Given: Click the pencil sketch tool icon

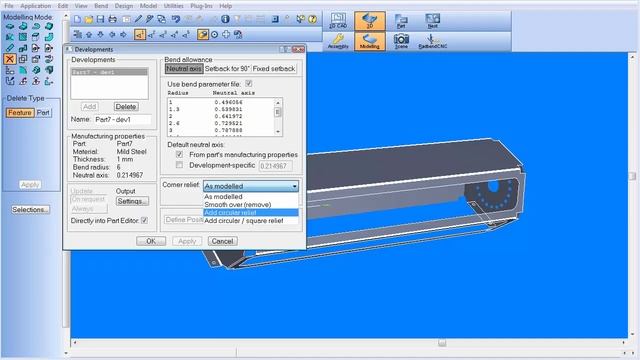Looking at the screenshot, I should [10, 48].
